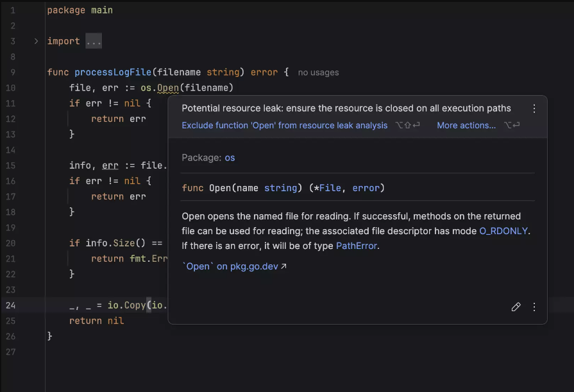Open the `Open` on pkg.go.dev link
This screenshot has height=392, width=574.
tap(230, 266)
